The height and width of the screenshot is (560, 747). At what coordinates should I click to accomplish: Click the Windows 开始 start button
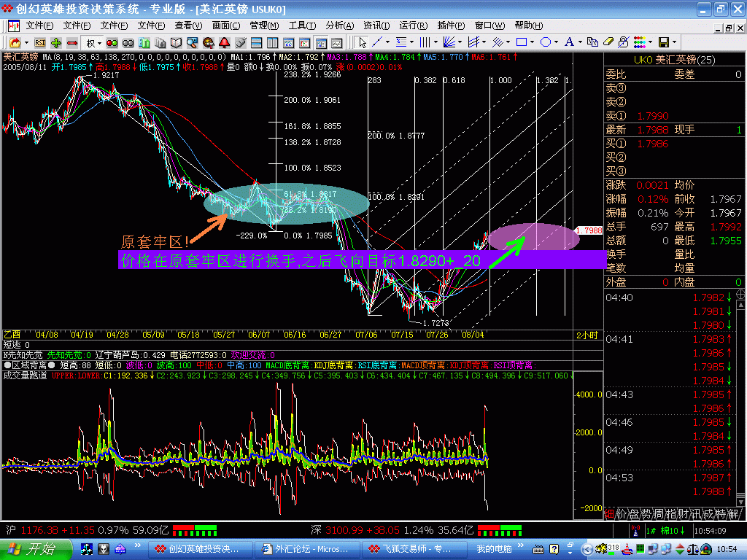[x=35, y=549]
